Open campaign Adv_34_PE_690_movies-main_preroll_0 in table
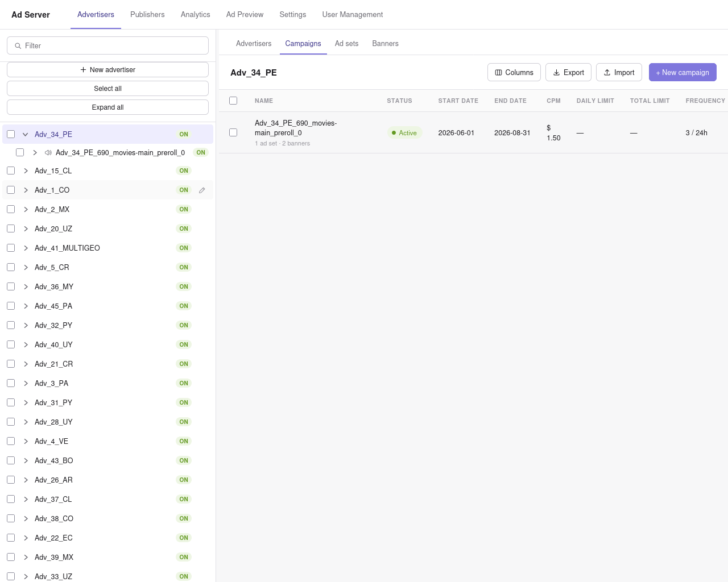The height and width of the screenshot is (582, 728). pyautogui.click(x=296, y=128)
